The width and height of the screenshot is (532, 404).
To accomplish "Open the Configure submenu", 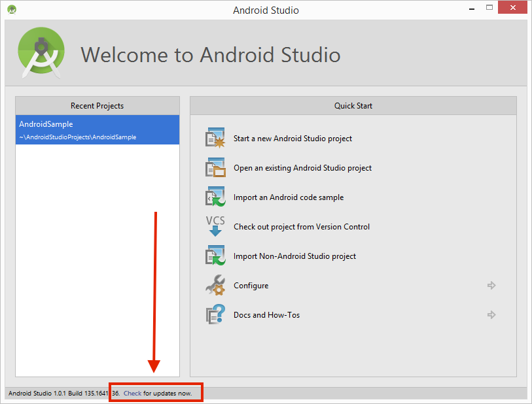I will [251, 286].
